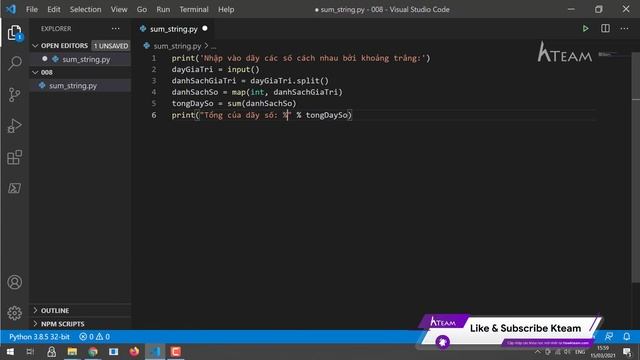Open the red recorder app on taskbar

pos(176,352)
